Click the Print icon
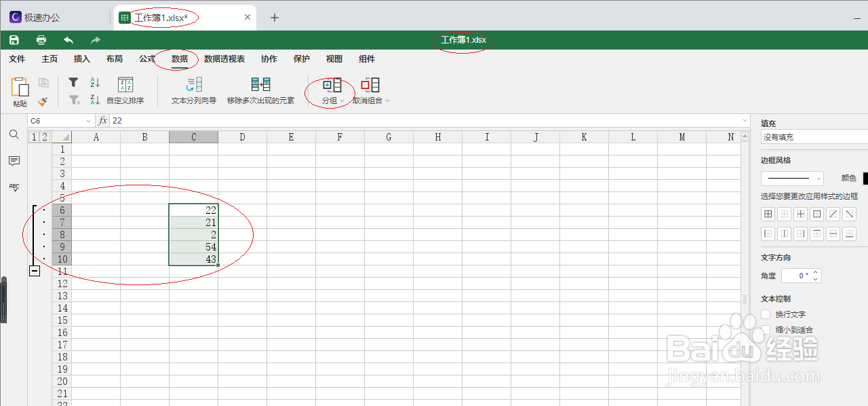Viewport: 868px width, 406px height. 41,40
